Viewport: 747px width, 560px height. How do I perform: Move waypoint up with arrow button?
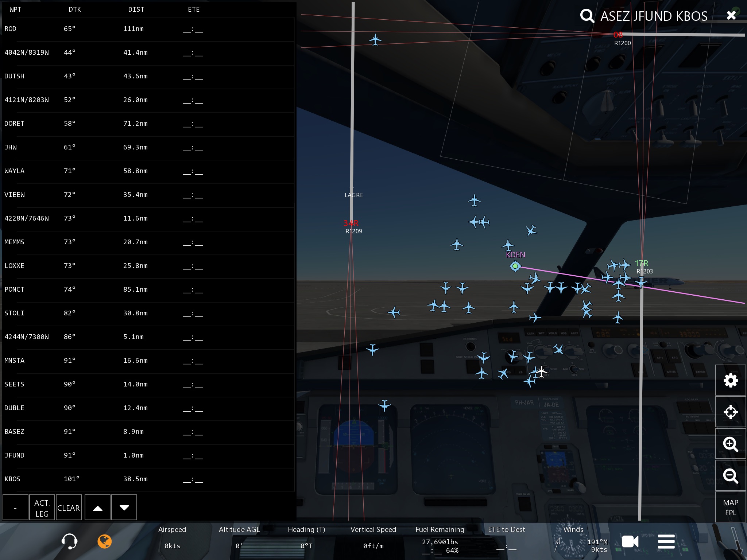[97, 507]
